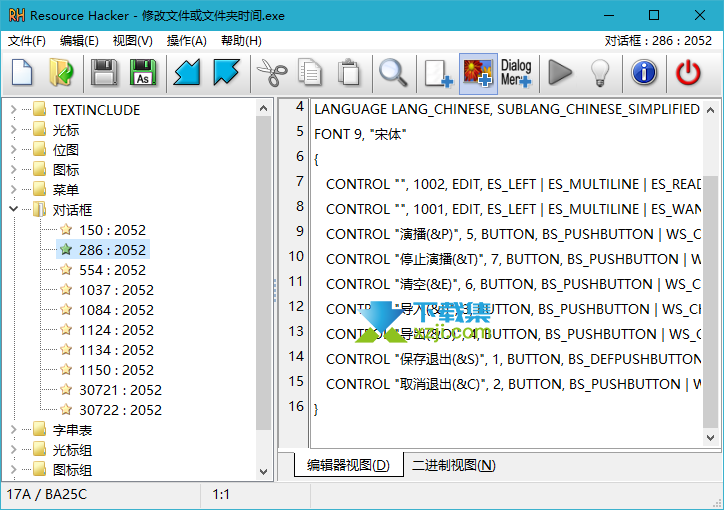This screenshot has height=510, width=724.
Task: Click the Resource Hacker title bar logo
Action: pyautogui.click(x=17, y=15)
